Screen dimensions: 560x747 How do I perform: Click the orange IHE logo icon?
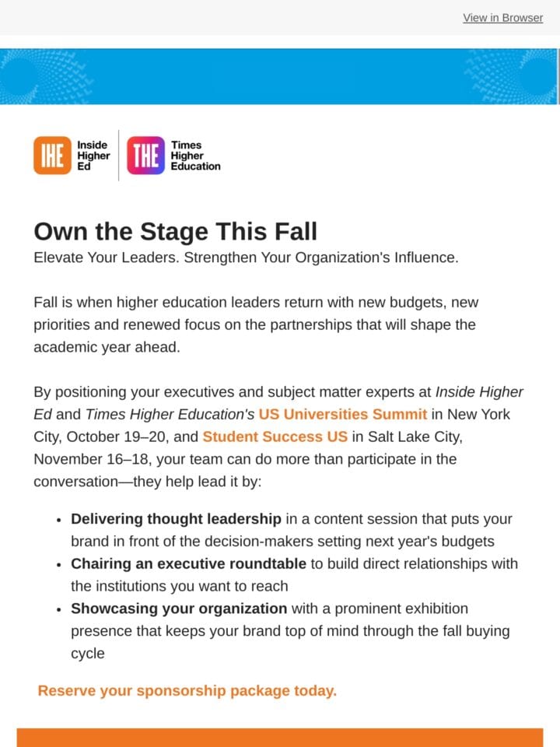point(52,156)
